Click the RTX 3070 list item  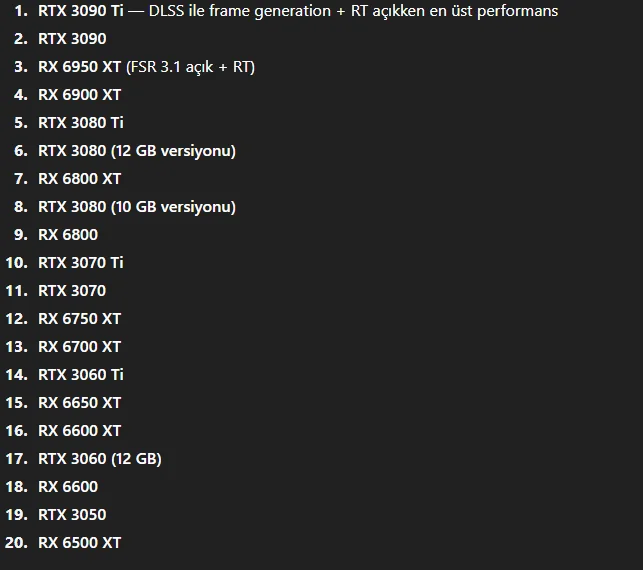72,291
